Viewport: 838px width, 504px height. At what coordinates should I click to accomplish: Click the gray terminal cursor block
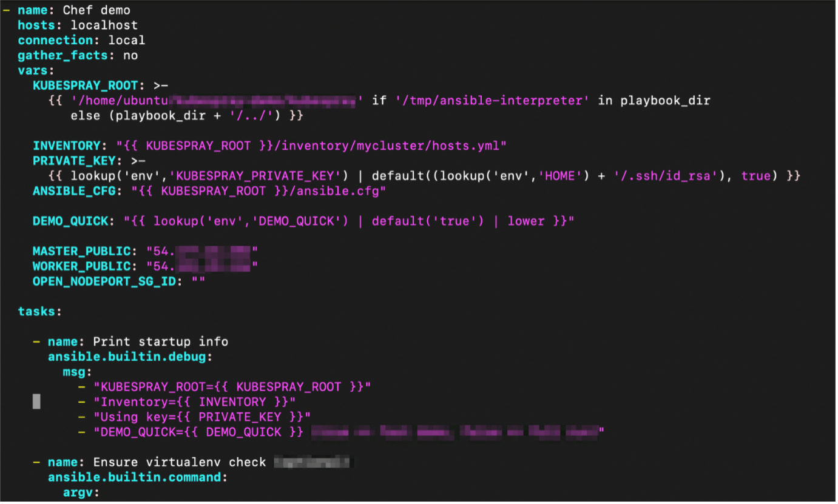(x=37, y=401)
